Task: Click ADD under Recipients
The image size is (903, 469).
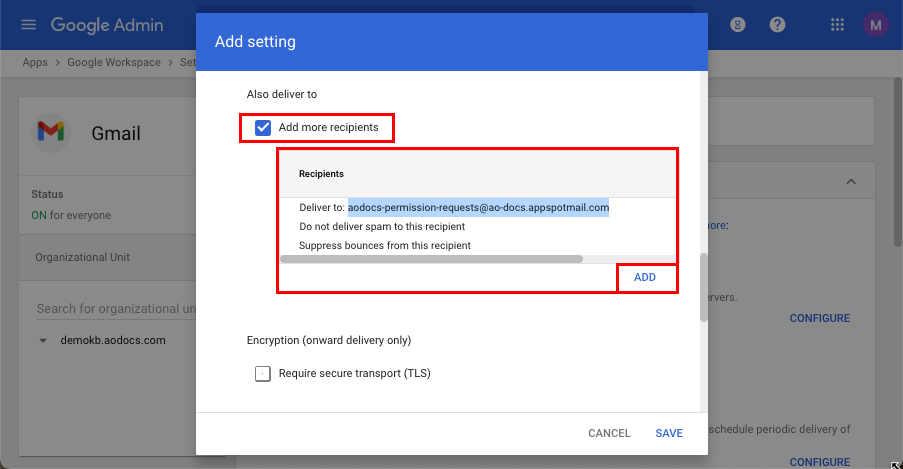Action: click(x=645, y=277)
